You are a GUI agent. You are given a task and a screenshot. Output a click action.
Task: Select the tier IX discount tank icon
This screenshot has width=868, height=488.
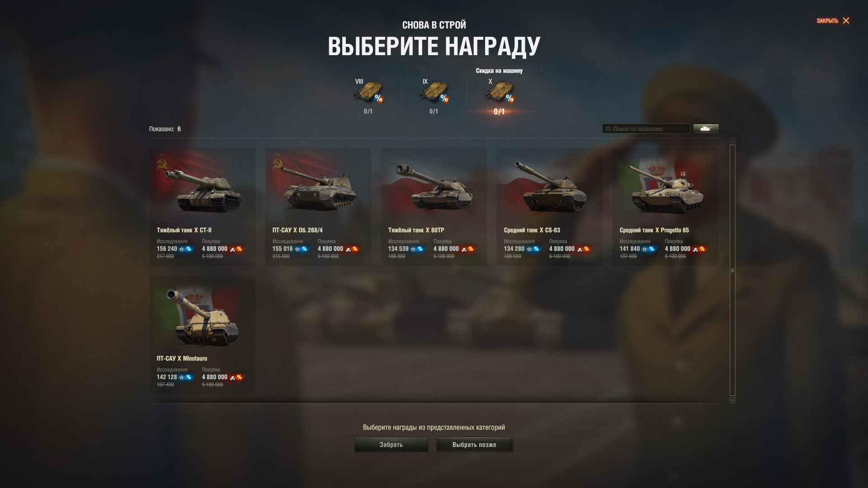(434, 93)
